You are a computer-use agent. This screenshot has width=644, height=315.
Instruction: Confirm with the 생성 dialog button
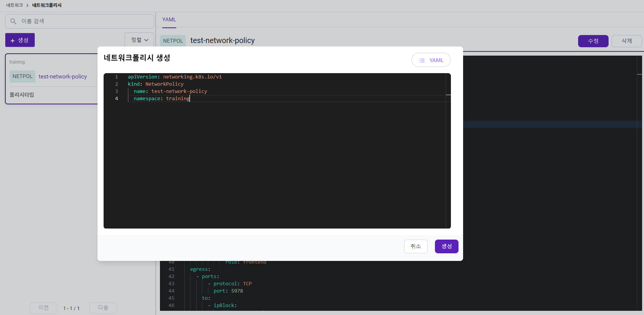(447, 246)
